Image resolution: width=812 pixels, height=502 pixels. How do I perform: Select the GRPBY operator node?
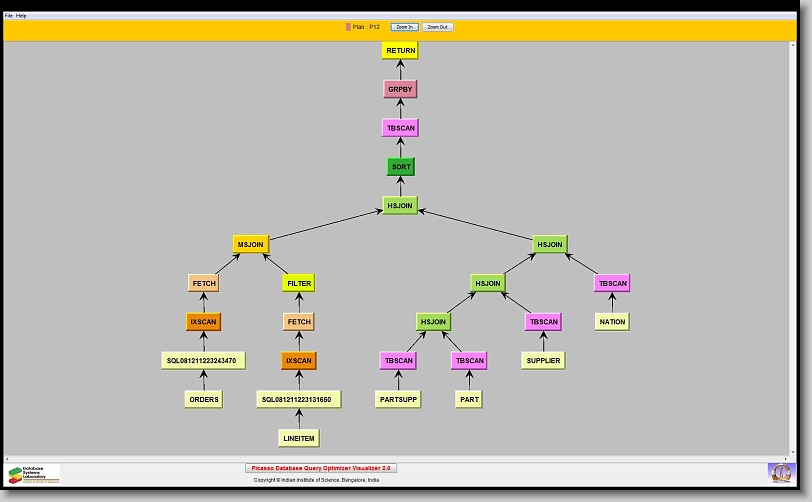coord(399,89)
